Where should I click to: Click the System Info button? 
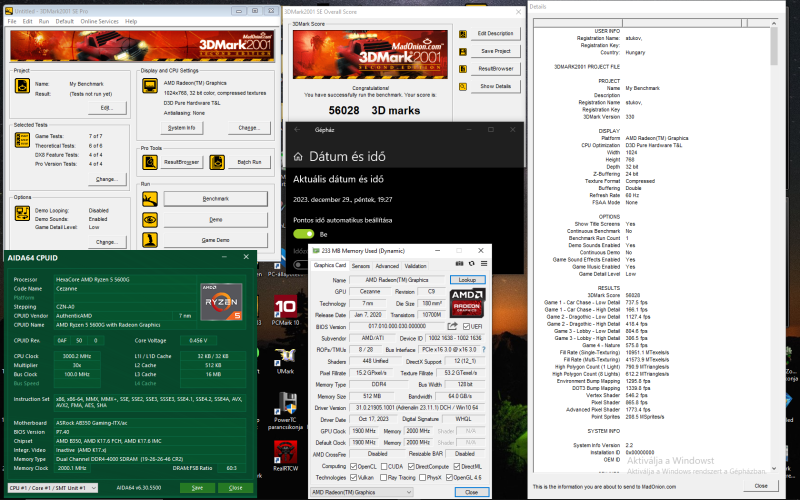(x=182, y=128)
